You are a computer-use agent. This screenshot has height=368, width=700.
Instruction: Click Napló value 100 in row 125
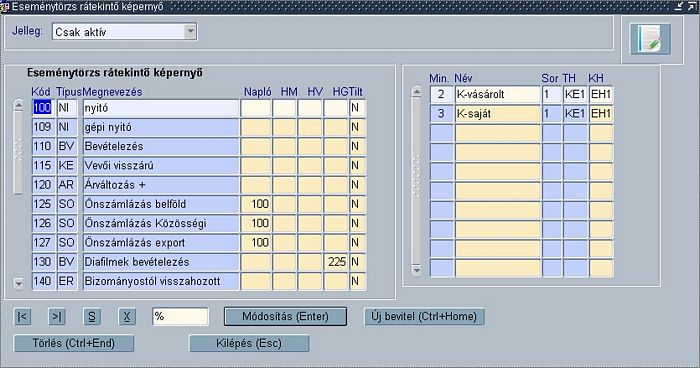pos(256,204)
